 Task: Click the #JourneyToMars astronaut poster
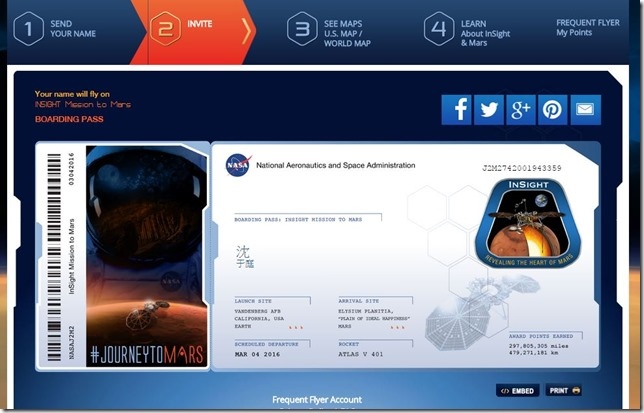pos(147,256)
